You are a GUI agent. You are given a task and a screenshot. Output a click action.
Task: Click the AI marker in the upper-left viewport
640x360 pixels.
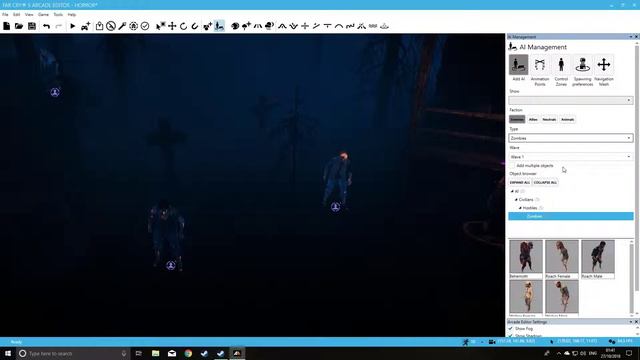pos(55,92)
